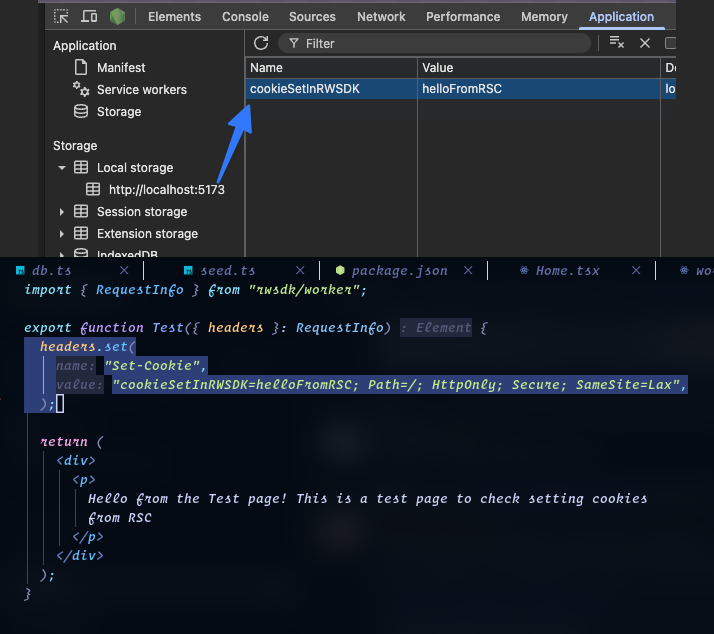Select http://localhost:5173 under Local storage
The image size is (714, 634).
point(167,189)
